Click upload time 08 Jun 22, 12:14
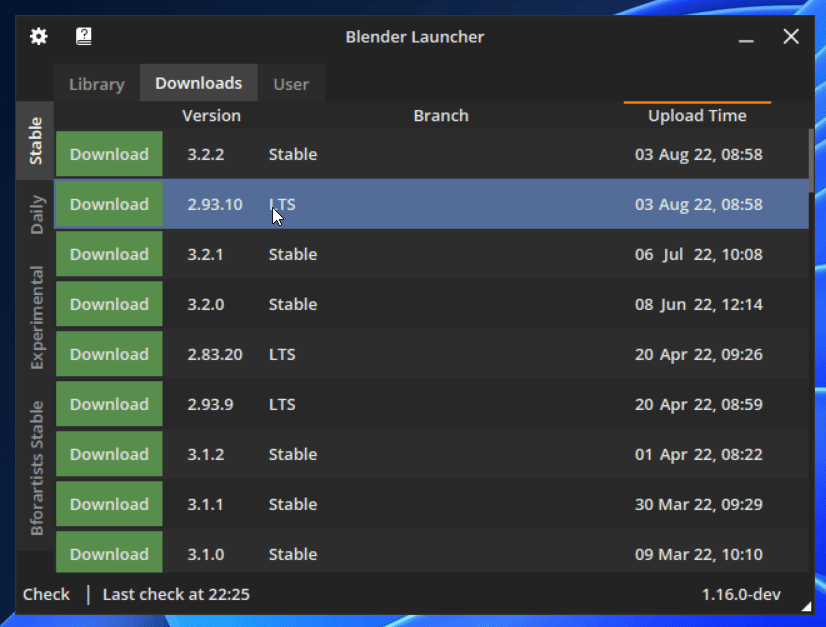Screen dimensions: 826x627 [x=699, y=305]
